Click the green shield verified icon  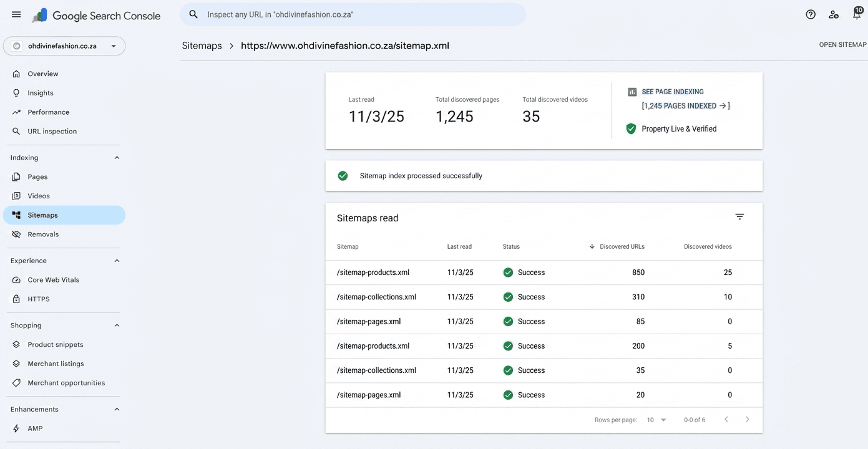631,129
